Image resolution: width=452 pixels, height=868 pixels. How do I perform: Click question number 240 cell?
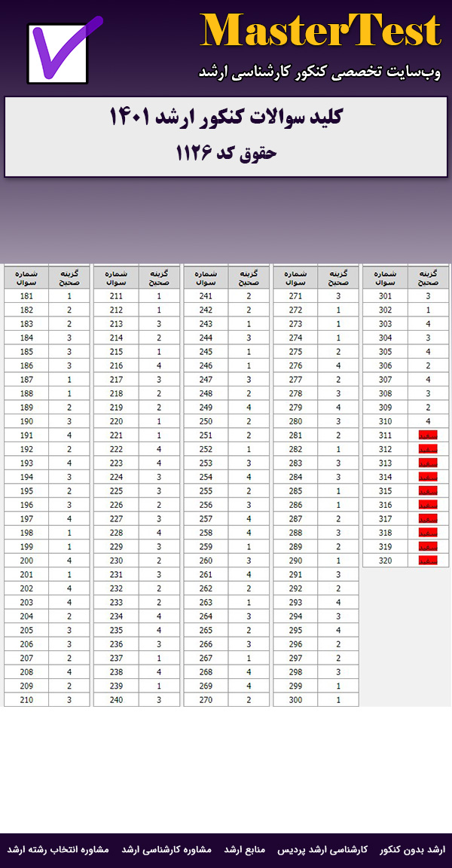point(116,700)
